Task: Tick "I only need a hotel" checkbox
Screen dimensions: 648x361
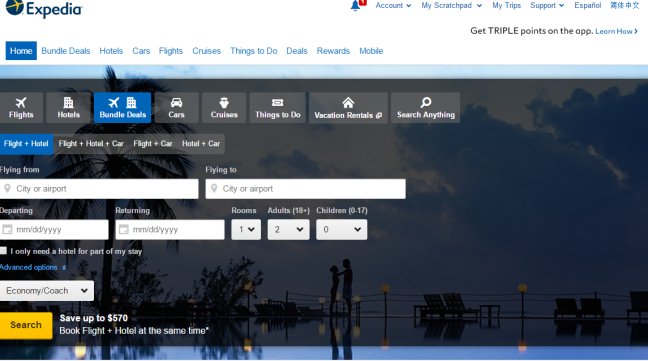Action: 3,251
